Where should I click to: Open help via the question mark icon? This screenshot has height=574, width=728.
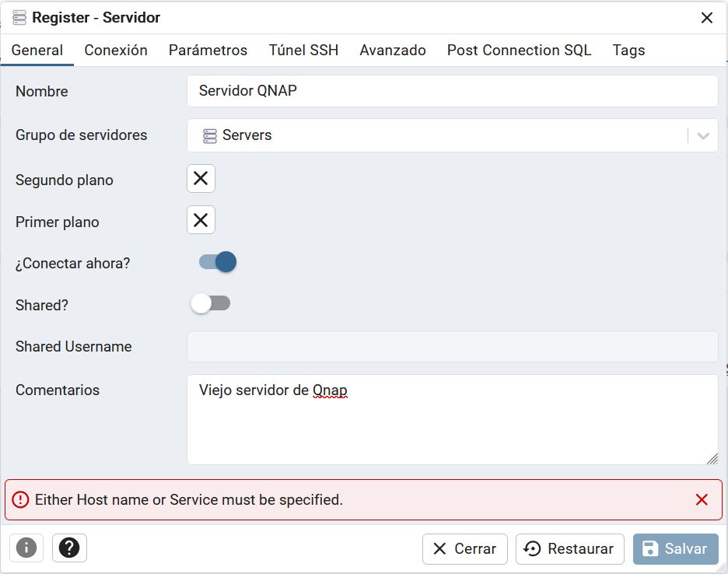pos(69,548)
